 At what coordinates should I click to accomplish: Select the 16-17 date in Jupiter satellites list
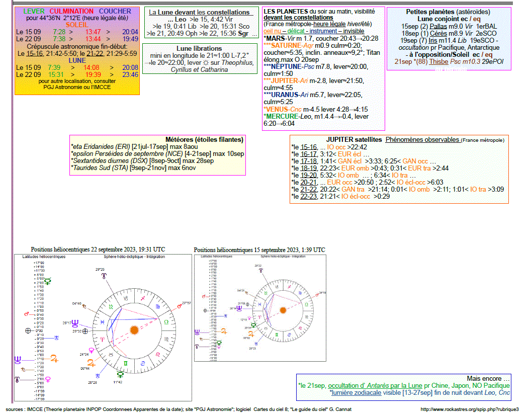click(308, 154)
